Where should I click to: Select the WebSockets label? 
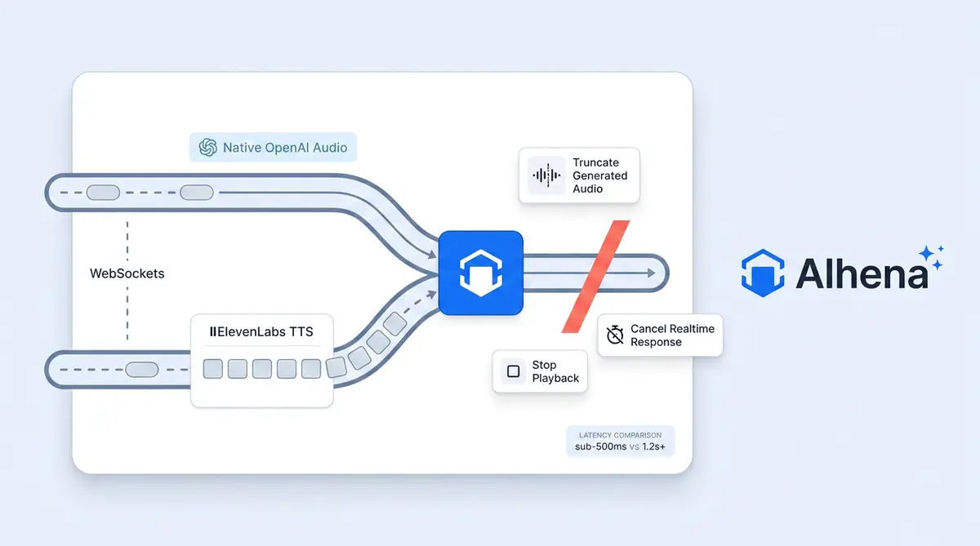pos(127,273)
